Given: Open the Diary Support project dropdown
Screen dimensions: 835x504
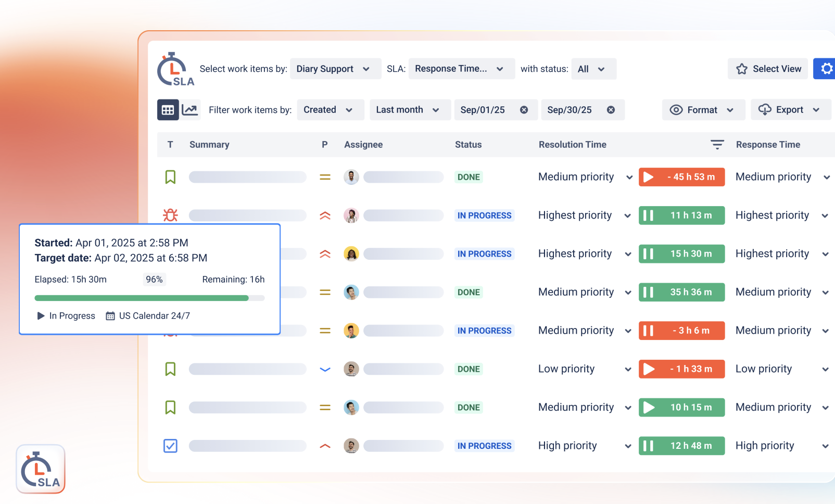Looking at the screenshot, I should pyautogui.click(x=333, y=69).
